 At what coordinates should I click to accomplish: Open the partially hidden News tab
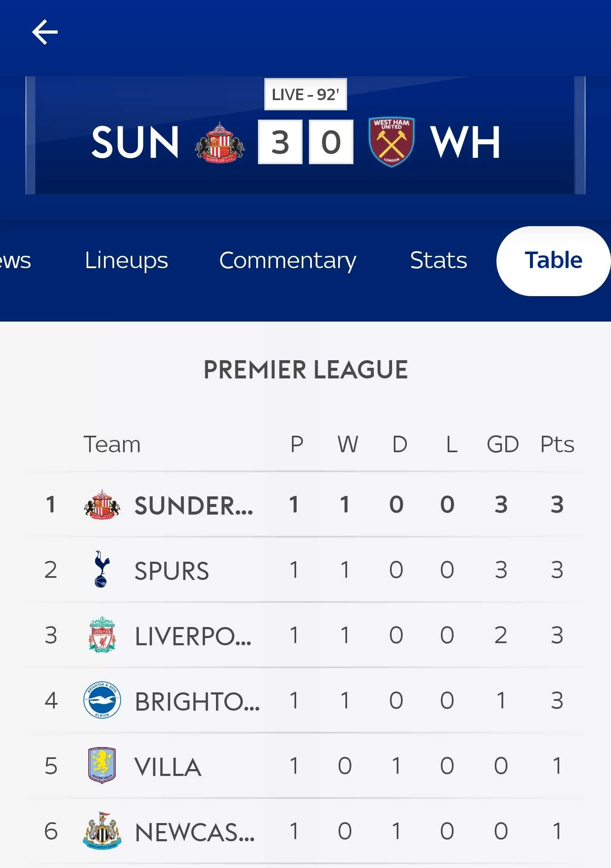pos(15,260)
